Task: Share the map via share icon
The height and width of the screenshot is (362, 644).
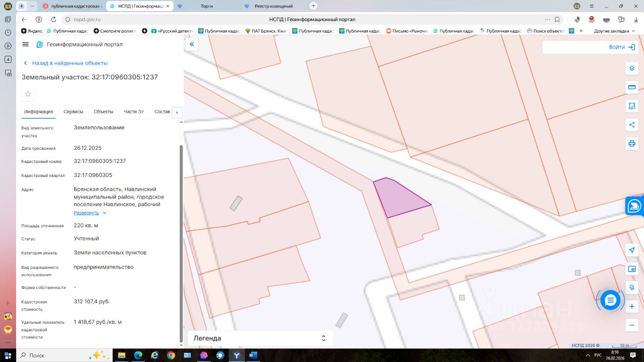Action: pos(632,125)
